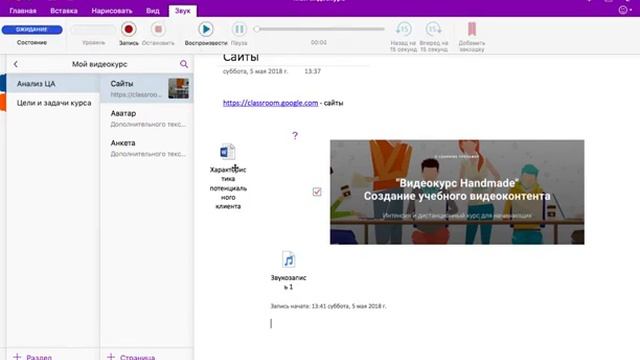The image size is (640, 360).
Task: Open the Анкета page
Action: tap(147, 148)
